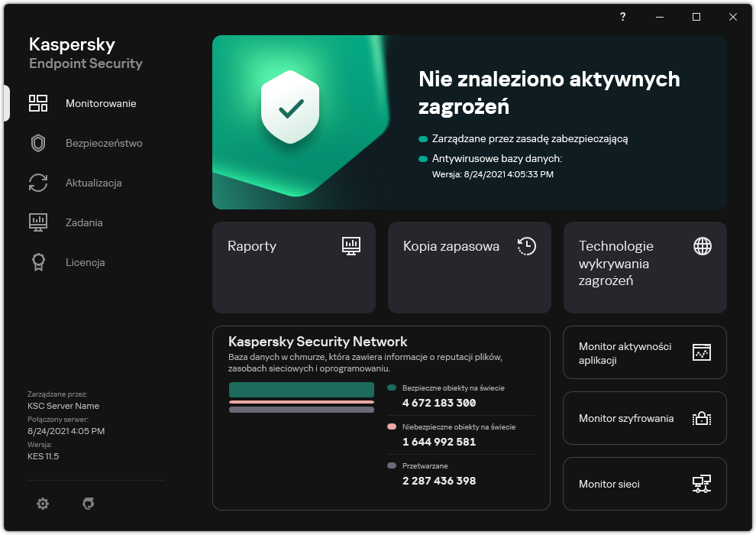Open the Raporty tile

pyautogui.click(x=294, y=267)
